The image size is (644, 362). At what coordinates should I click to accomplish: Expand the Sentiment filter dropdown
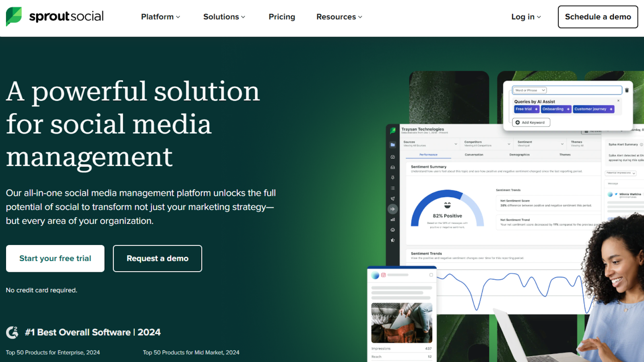coord(541,144)
